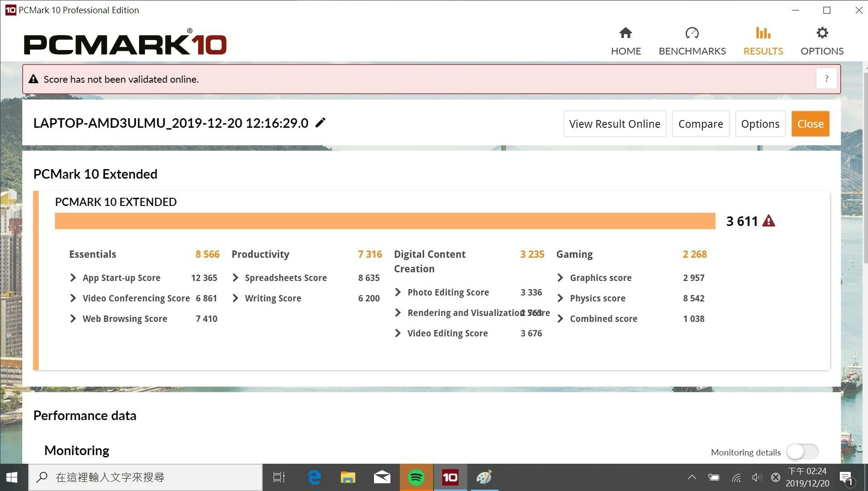Click the orange Close button
Image resolution: width=868 pixels, height=491 pixels.
coord(810,124)
